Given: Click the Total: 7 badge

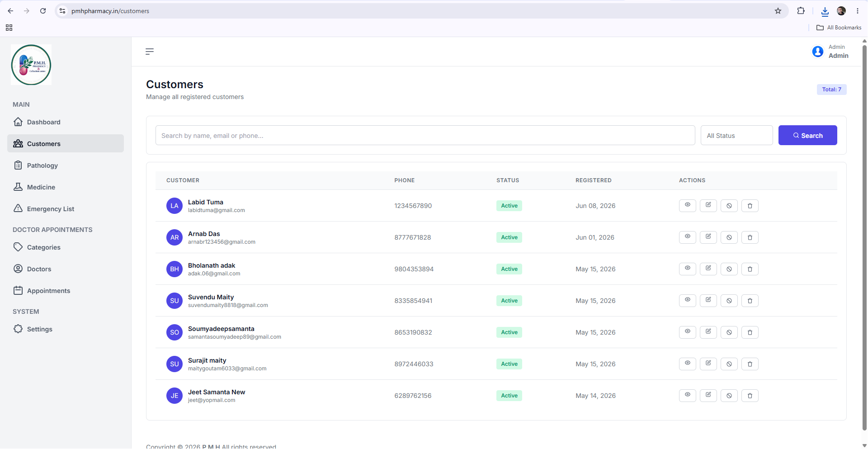Looking at the screenshot, I should coord(831,90).
